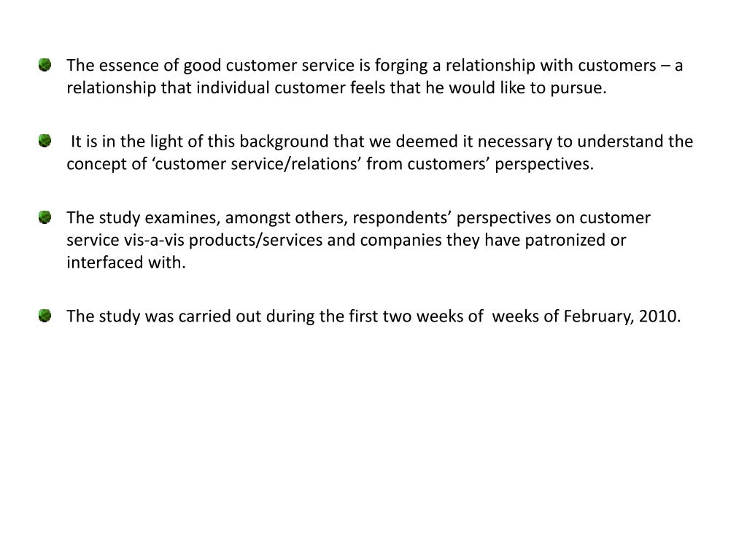Click 'February, 2010' in last bullet
The image size is (747, 560).
coord(622,316)
